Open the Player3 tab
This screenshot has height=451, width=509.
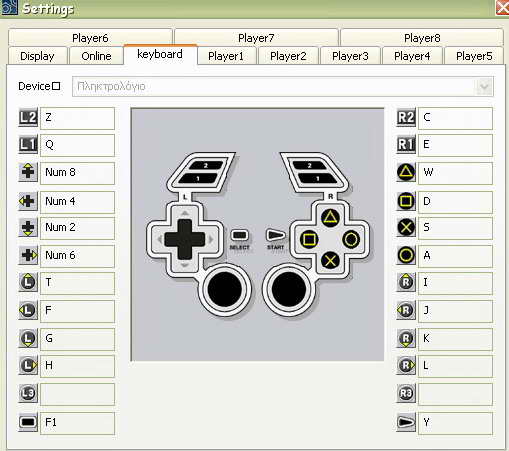350,56
